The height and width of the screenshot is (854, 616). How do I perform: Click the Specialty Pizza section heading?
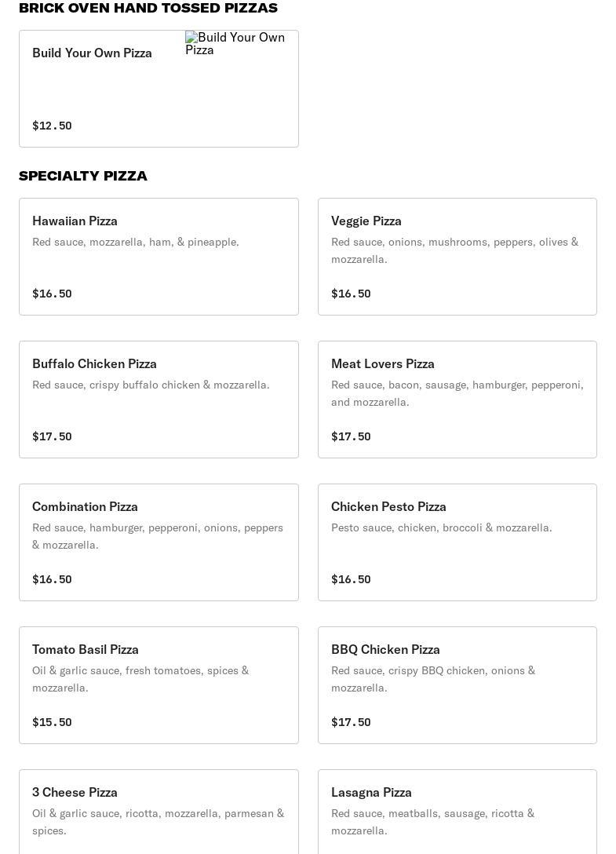click(83, 176)
